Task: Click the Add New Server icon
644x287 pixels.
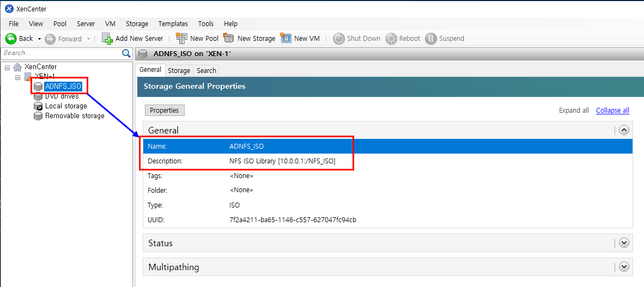Action: (107, 39)
